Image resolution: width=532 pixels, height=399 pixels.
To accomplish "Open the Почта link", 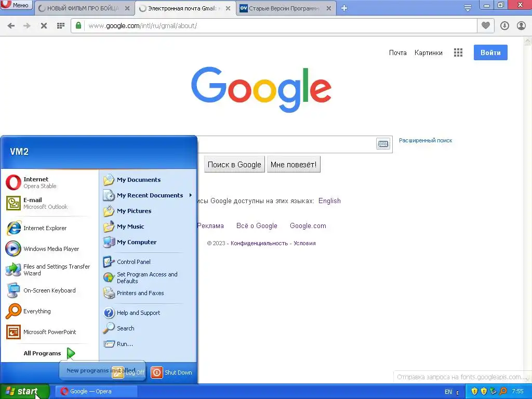I will tap(397, 52).
